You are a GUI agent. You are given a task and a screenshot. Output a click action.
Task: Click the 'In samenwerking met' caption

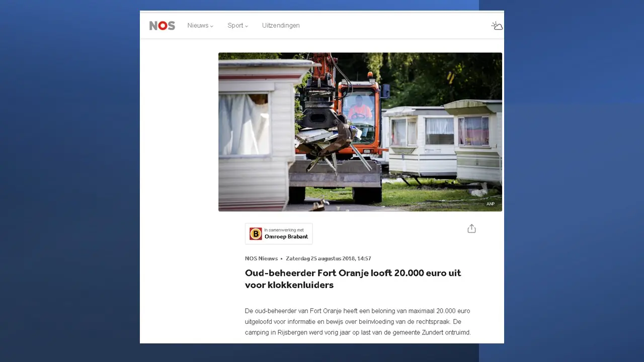tap(284, 230)
